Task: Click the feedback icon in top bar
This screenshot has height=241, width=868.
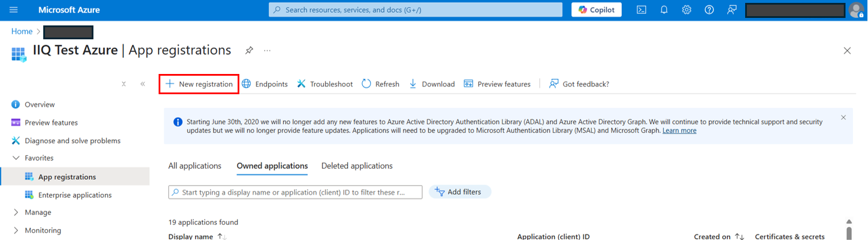Action: 732,10
